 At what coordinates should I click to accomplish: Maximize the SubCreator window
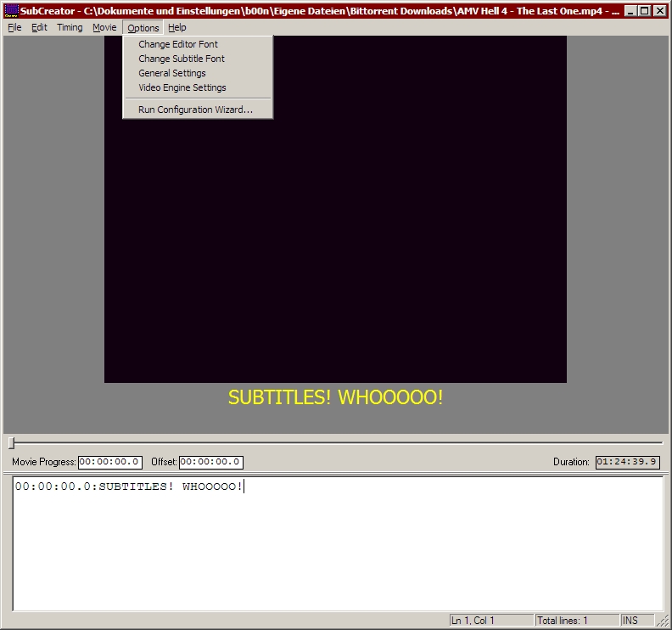[645, 11]
